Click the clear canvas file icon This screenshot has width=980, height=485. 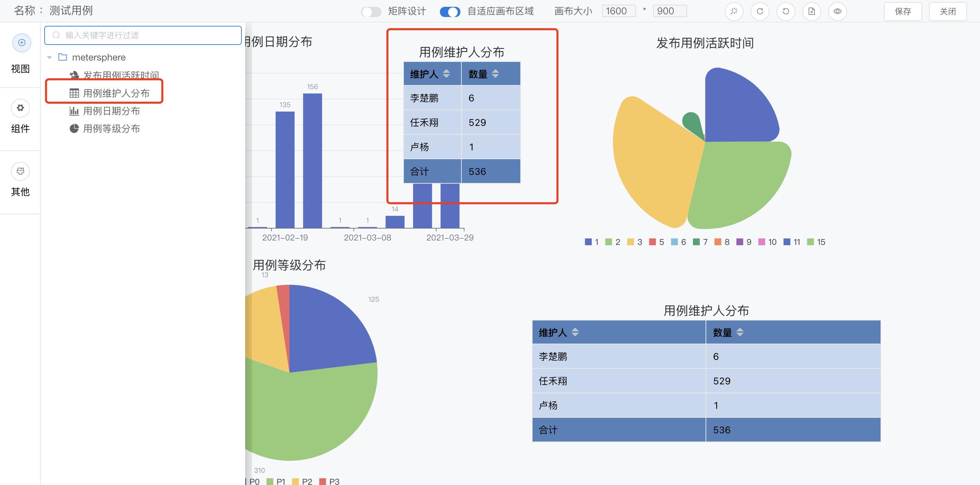click(811, 12)
